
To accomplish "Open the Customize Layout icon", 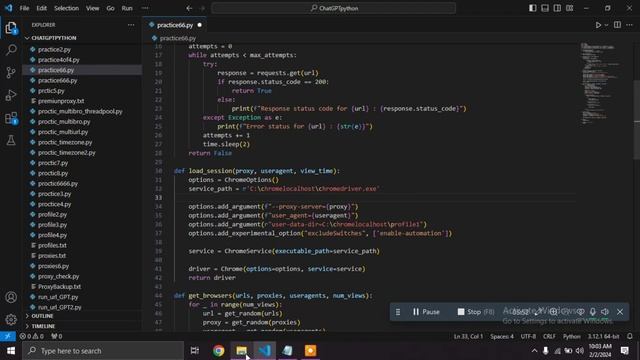I will 569,8.
